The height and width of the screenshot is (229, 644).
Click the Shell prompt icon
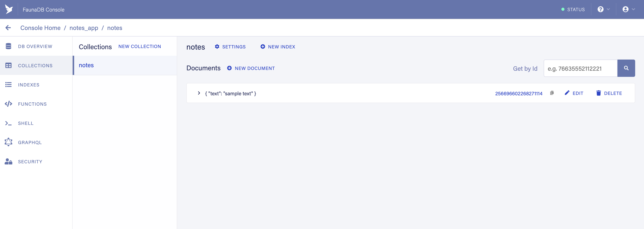pyautogui.click(x=8, y=123)
